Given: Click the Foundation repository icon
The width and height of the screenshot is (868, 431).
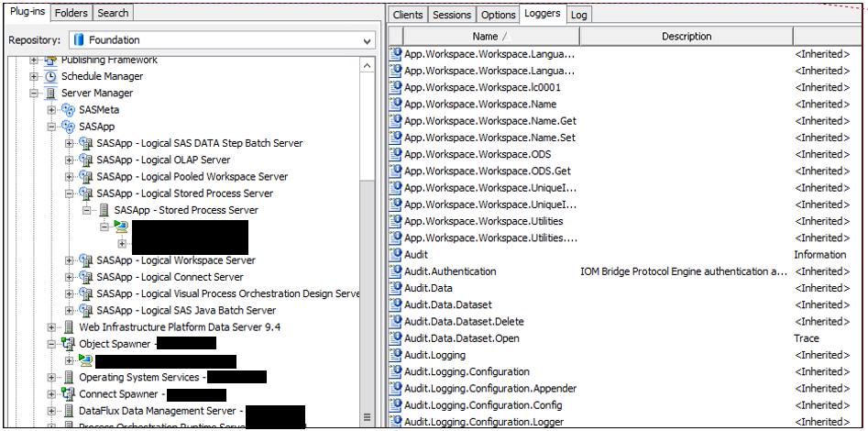Looking at the screenshot, I should (x=80, y=40).
